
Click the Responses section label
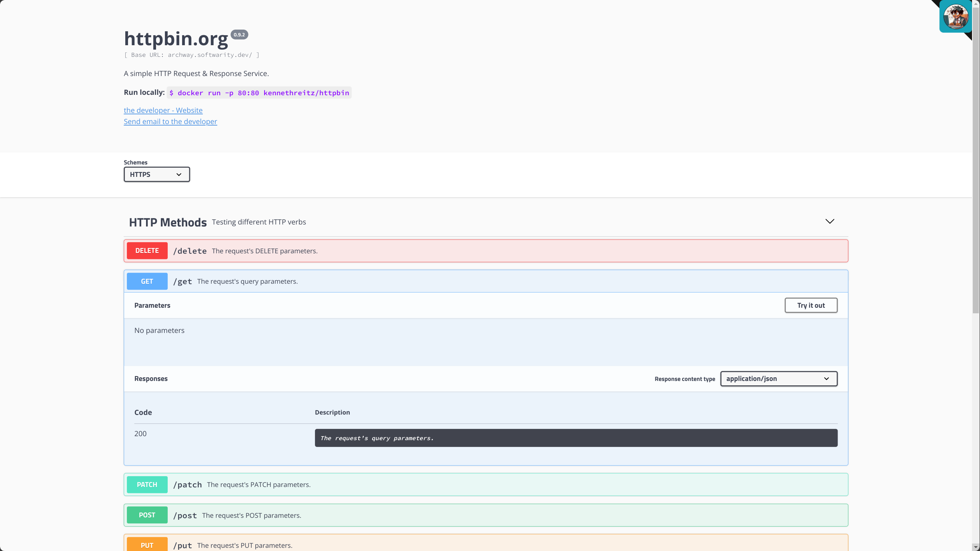[x=151, y=379]
